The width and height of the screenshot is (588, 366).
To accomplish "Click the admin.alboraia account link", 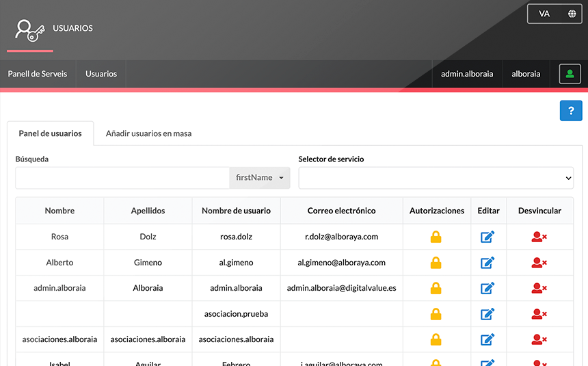I will 467,74.
